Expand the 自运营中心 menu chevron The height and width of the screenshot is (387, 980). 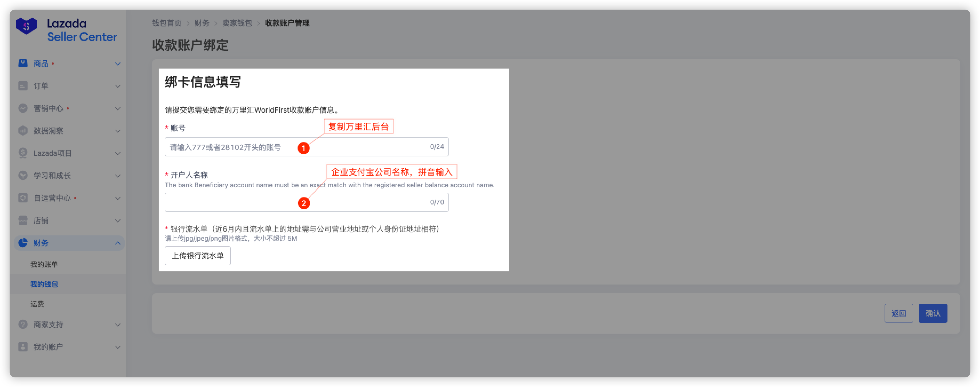point(118,198)
